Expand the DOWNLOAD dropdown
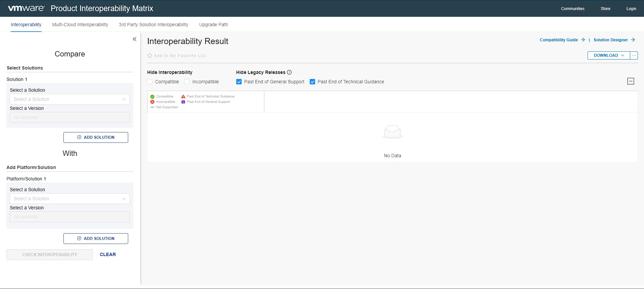644x289 pixels. 608,55
